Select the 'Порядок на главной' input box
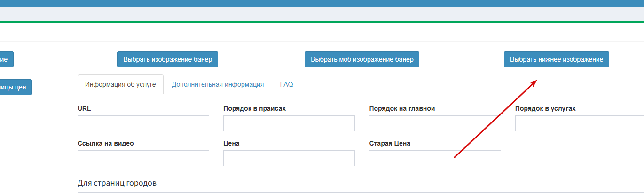 coord(435,123)
